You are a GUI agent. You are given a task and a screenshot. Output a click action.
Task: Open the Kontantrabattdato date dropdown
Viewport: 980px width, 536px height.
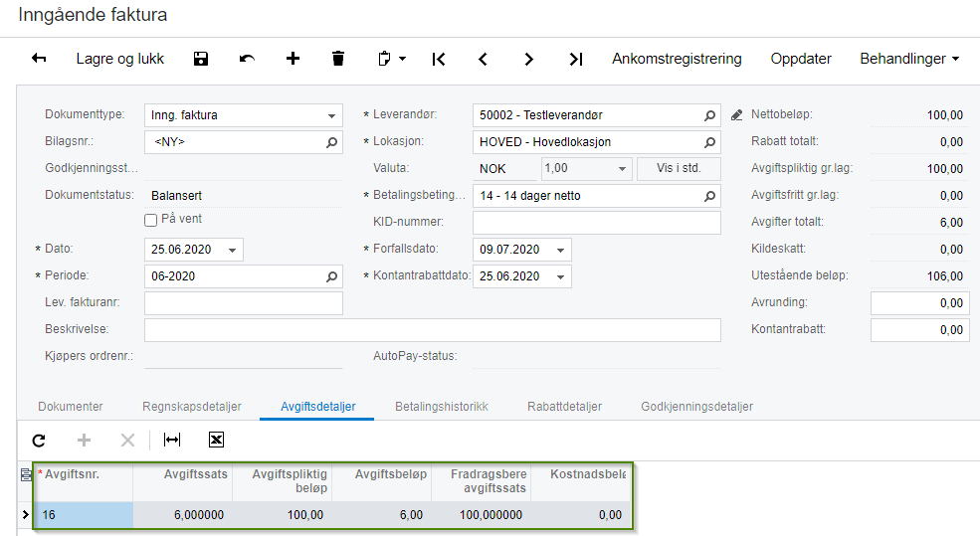[560, 276]
